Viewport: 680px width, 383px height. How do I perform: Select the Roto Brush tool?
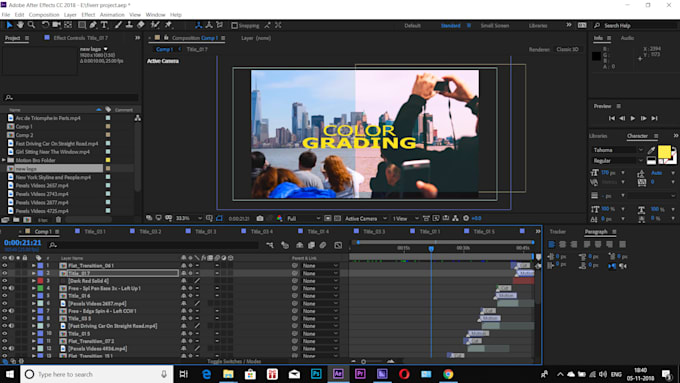click(155, 25)
